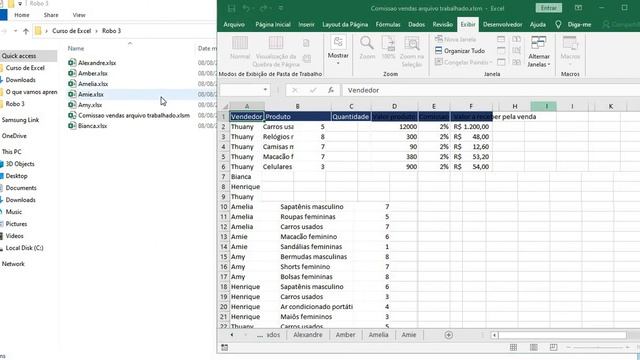Select column D header
The width and height of the screenshot is (640, 360).
coord(394,107)
